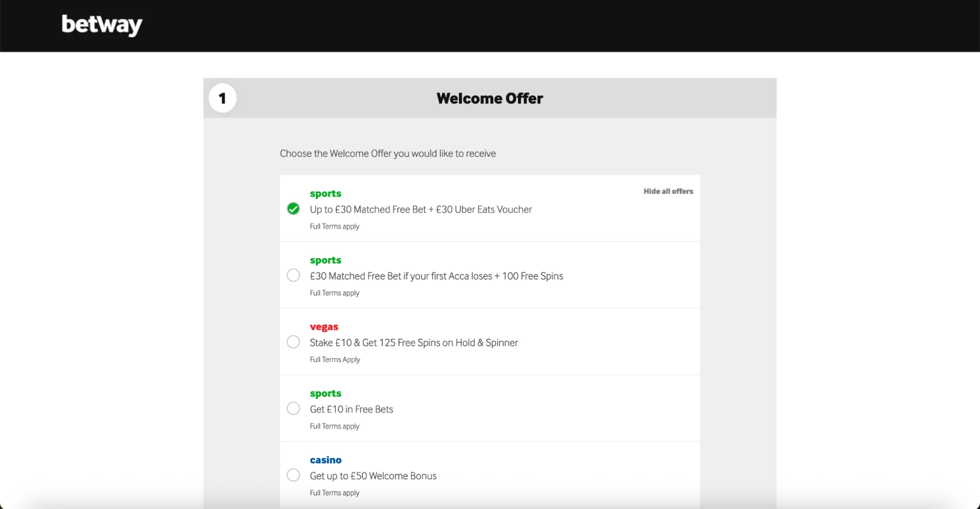Choose the vegas 125 Free Spins radio button
The image size is (980, 509).
(x=293, y=342)
